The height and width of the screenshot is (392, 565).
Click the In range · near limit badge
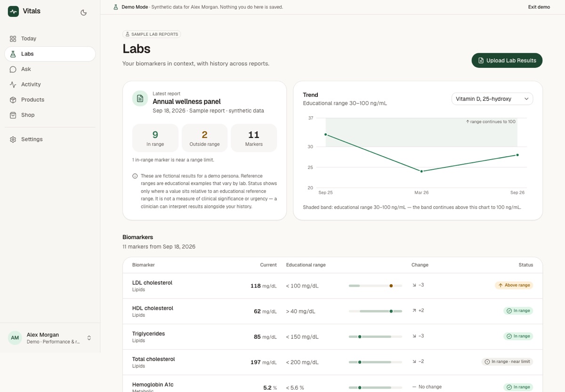coord(507,361)
